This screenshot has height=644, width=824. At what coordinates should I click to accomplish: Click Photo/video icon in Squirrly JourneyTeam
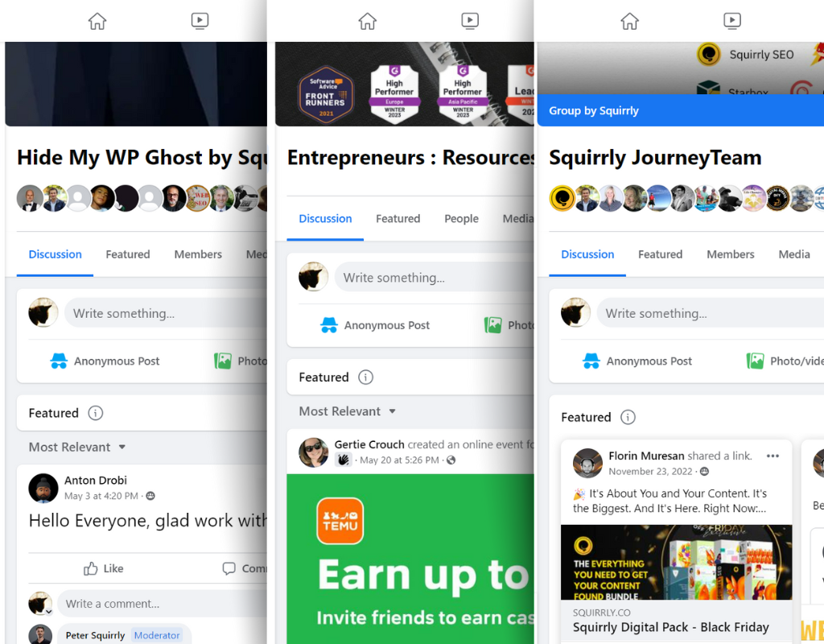coord(755,361)
